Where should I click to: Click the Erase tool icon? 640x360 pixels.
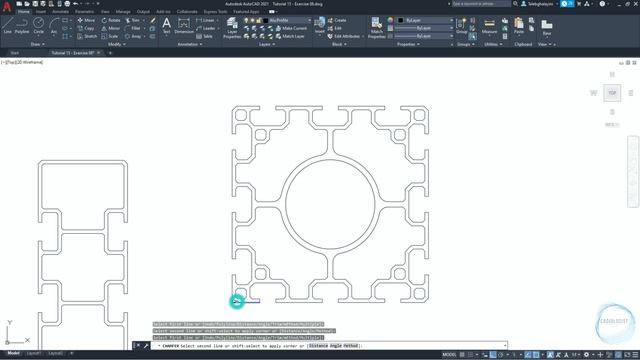(153, 20)
